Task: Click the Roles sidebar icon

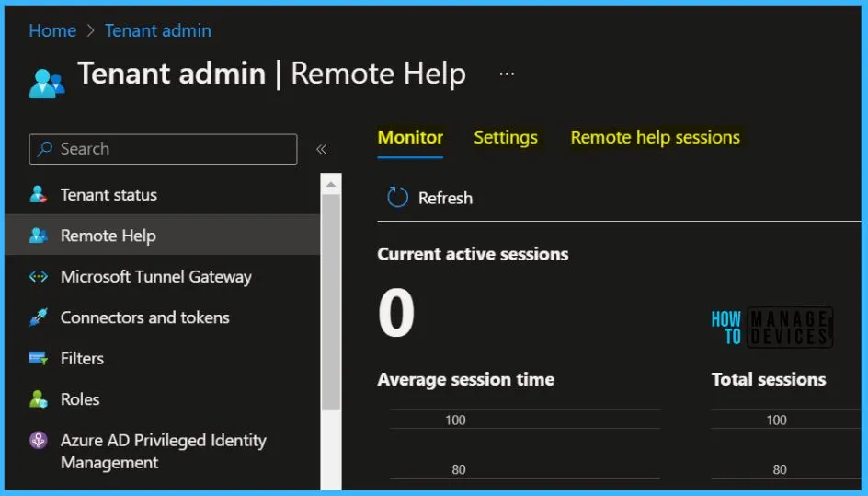Action: pos(39,399)
